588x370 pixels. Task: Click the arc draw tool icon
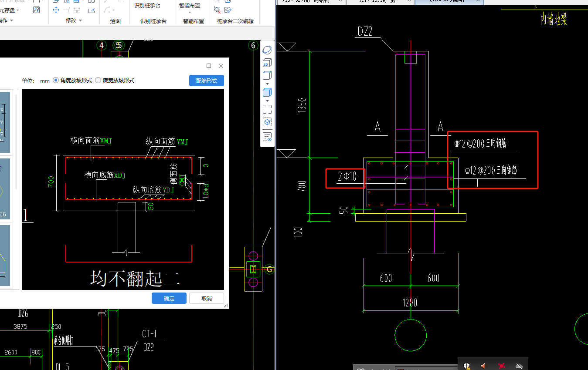(107, 10)
